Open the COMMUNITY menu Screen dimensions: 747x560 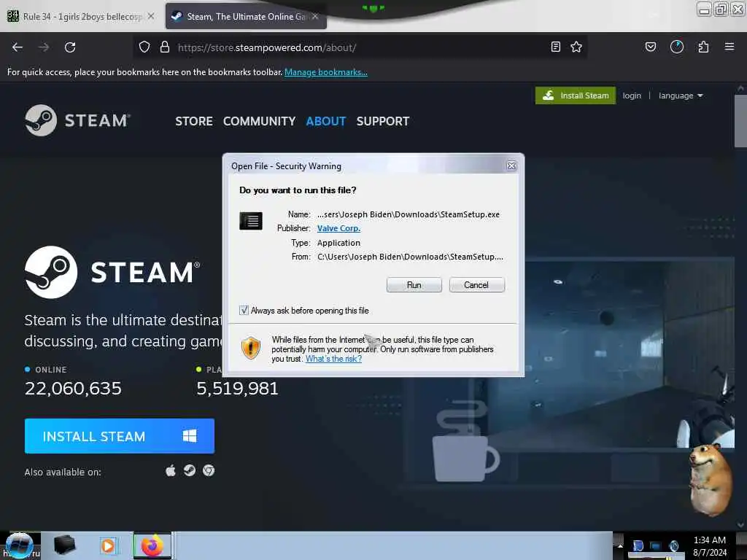coord(259,122)
